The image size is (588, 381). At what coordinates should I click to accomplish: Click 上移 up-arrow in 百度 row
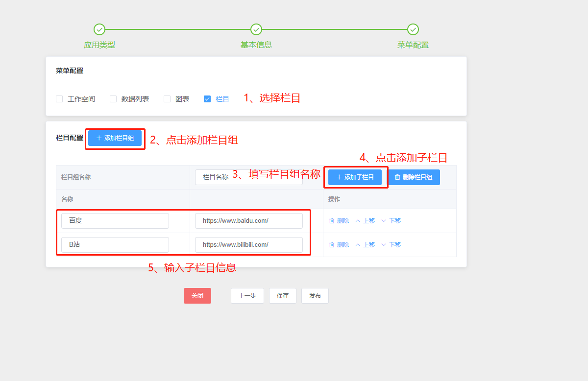(x=358, y=221)
